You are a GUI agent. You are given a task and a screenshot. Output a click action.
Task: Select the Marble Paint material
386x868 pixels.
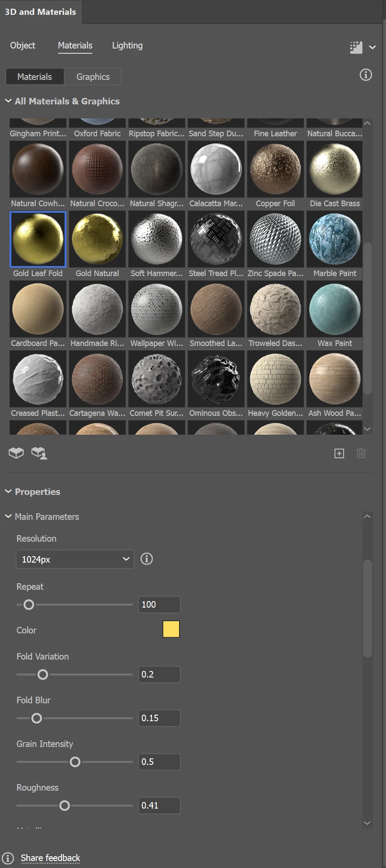click(x=335, y=239)
